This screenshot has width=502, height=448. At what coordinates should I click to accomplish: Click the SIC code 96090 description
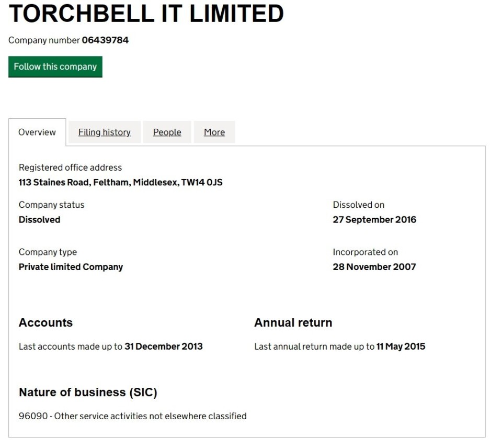tap(132, 416)
